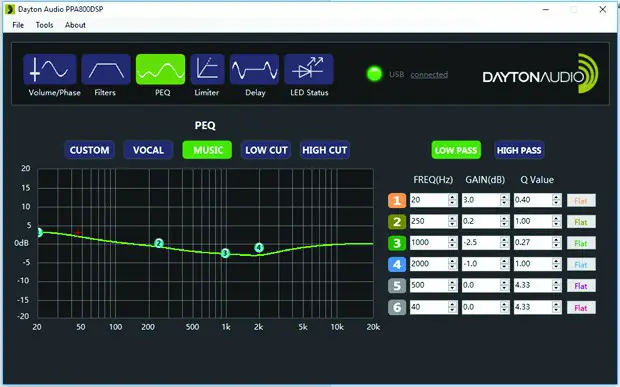This screenshot has height=387, width=620.
Task: Adjust band 1 gain spinner arrows
Action: tap(505, 200)
